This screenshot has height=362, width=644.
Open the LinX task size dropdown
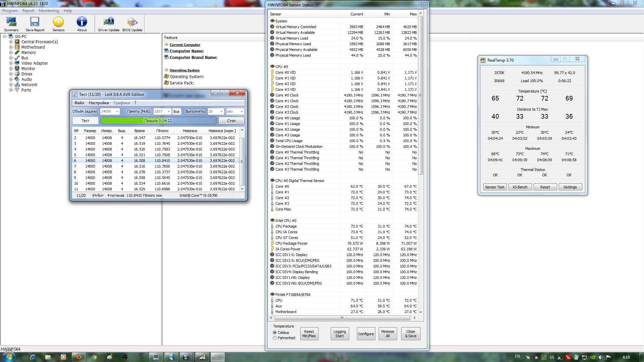click(117, 111)
